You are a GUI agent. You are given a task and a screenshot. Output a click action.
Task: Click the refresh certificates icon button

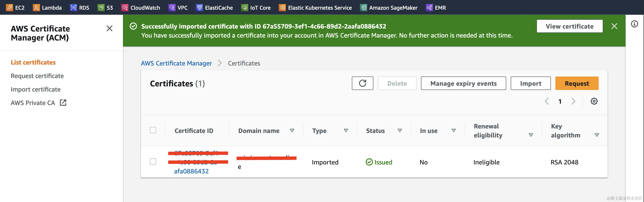tap(362, 83)
